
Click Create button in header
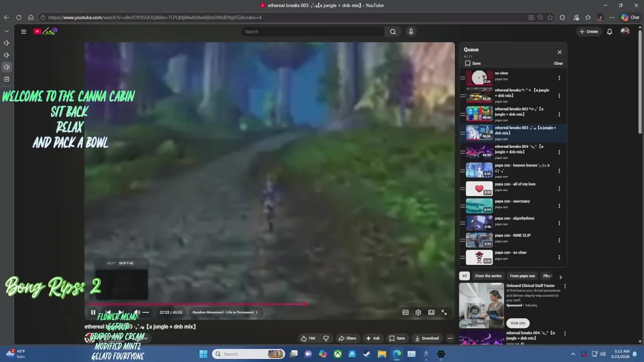point(589,32)
